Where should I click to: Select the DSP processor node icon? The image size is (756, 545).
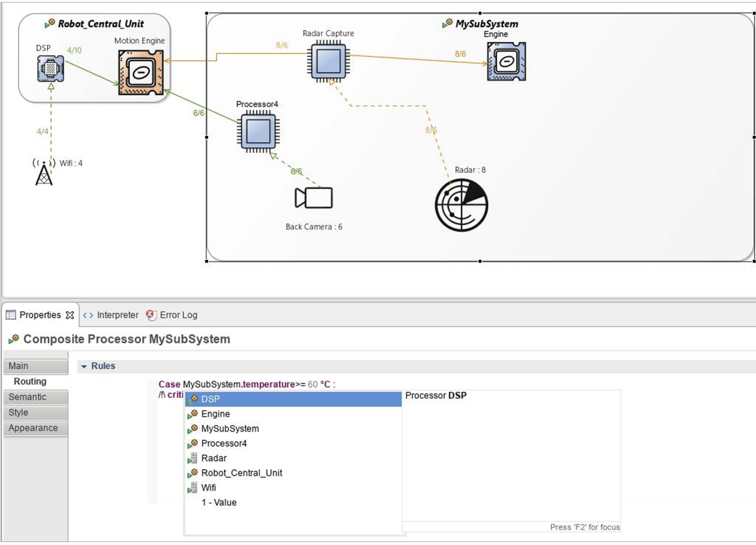pos(51,68)
